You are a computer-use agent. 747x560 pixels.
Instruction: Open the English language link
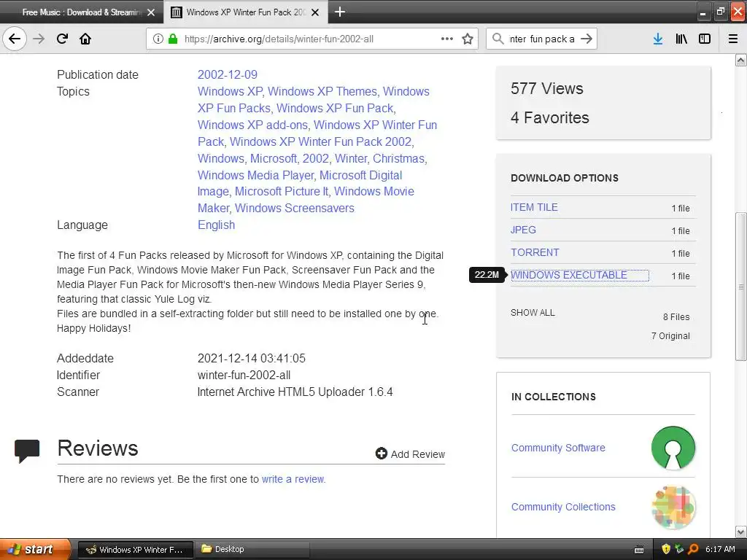pyautogui.click(x=216, y=225)
